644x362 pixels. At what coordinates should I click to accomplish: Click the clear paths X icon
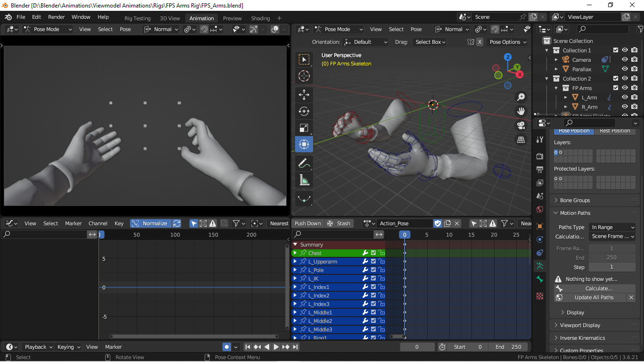pos(631,297)
